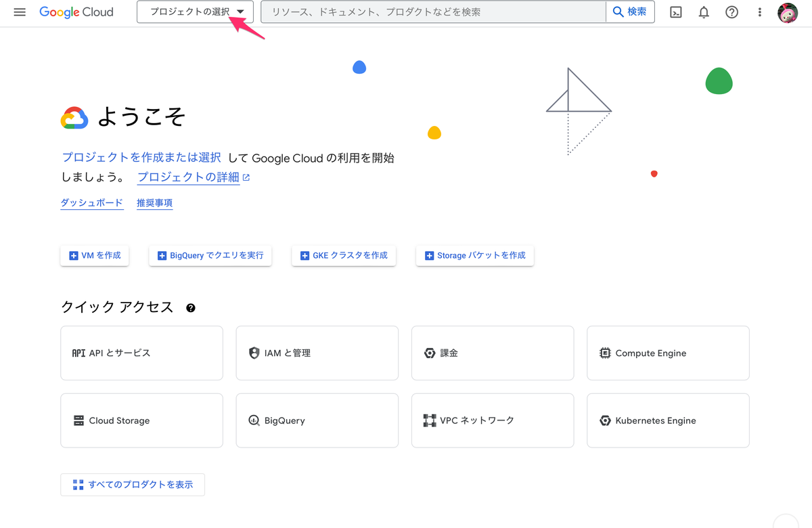Click the Google Cloud logo
Screen dimensions: 812x528
76,12
